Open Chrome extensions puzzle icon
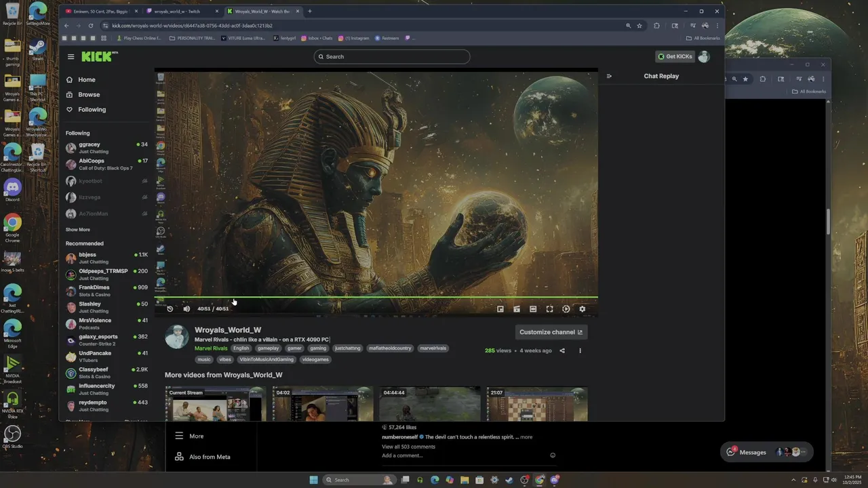Viewport: 868px width, 488px height. click(x=656, y=26)
